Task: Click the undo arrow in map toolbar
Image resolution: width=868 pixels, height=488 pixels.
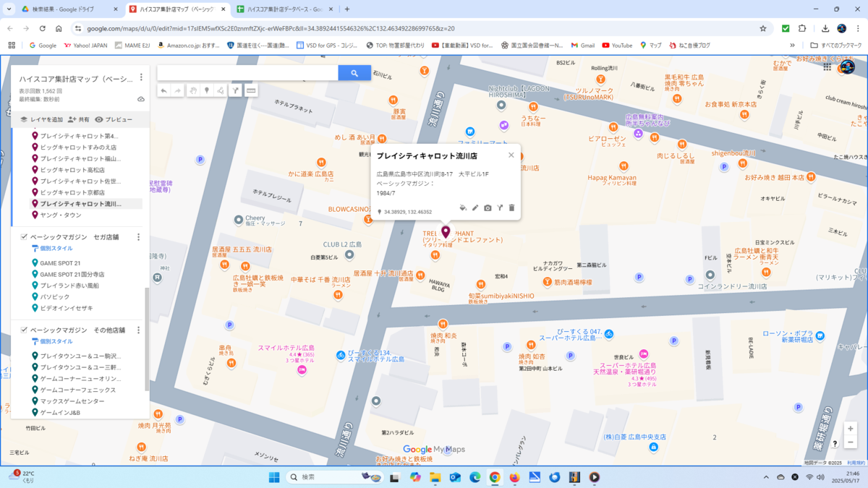Action: [x=164, y=90]
